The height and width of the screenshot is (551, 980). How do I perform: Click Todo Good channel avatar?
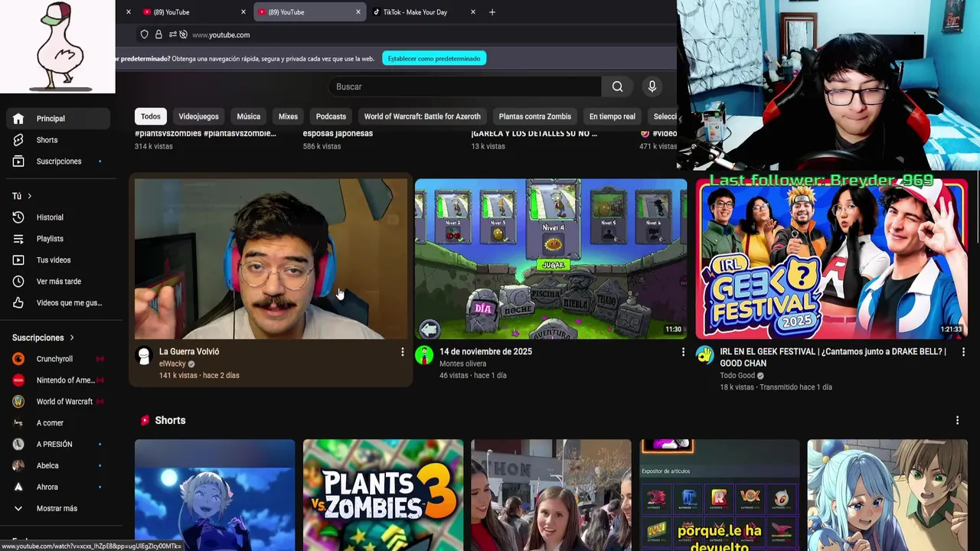pyautogui.click(x=704, y=355)
